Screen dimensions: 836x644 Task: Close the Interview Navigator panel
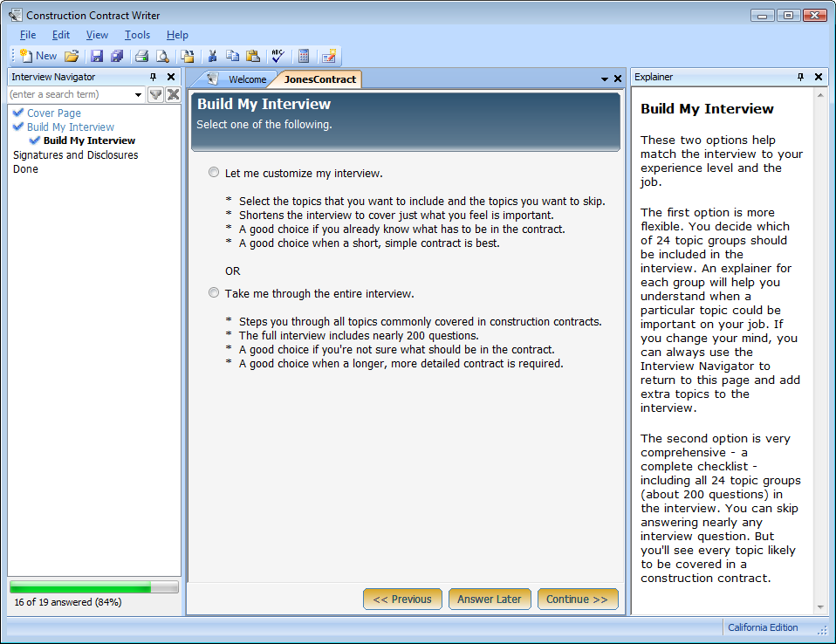[x=171, y=77]
